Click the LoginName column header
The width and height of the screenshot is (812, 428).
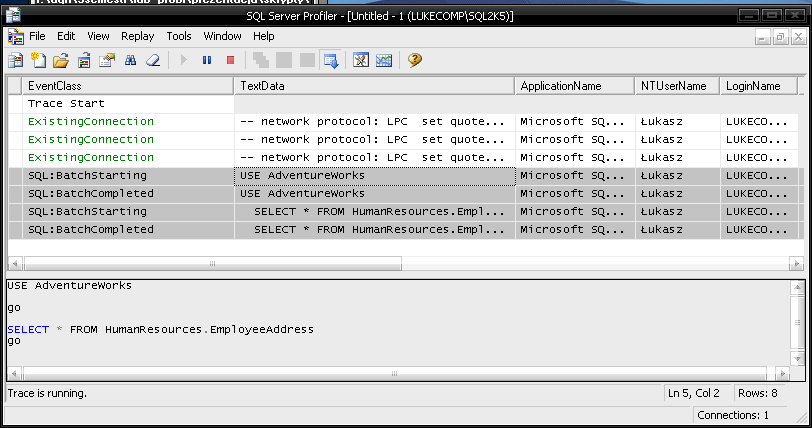coord(759,86)
